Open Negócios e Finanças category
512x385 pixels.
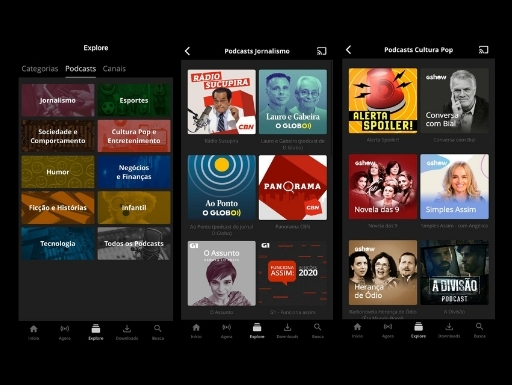tap(134, 172)
